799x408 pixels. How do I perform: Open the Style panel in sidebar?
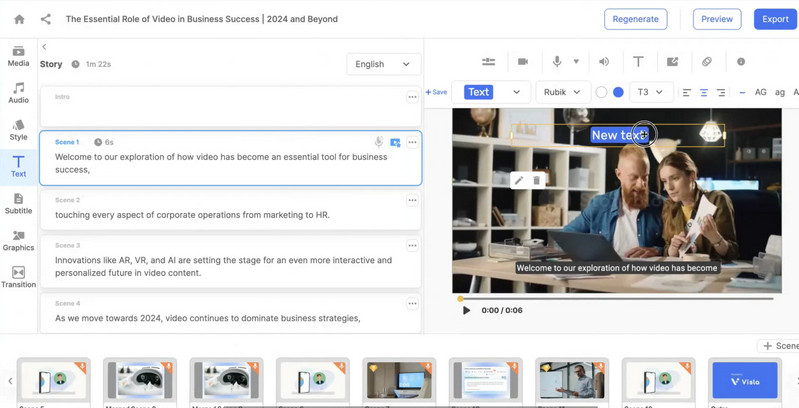pyautogui.click(x=18, y=130)
